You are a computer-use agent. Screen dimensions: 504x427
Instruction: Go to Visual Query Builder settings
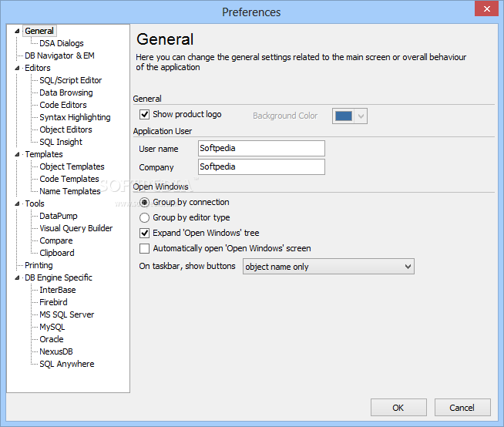pos(76,228)
